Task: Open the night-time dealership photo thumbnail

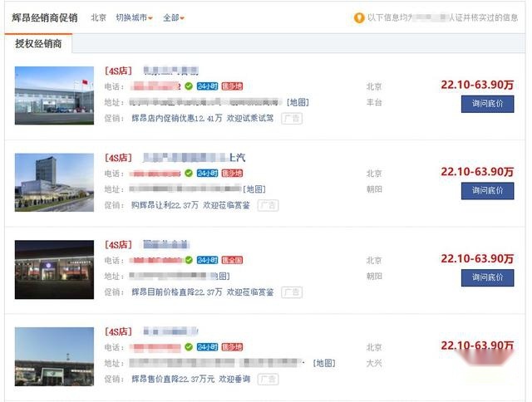Action: click(54, 269)
